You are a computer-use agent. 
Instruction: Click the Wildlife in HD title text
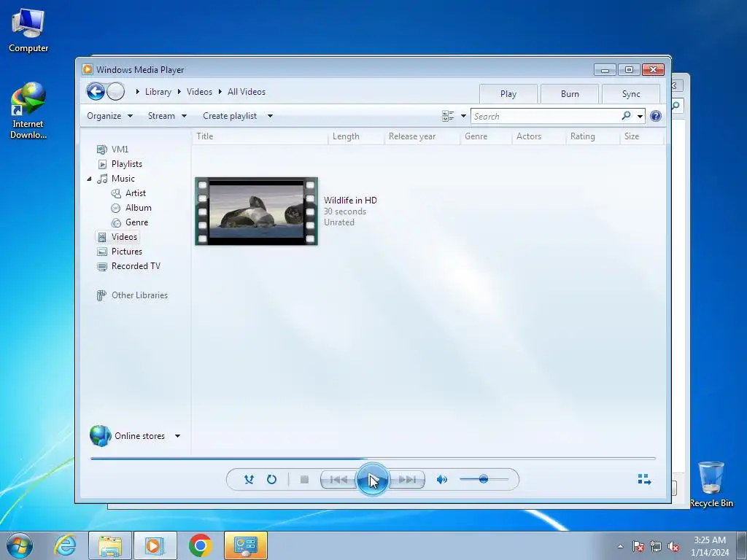(350, 200)
